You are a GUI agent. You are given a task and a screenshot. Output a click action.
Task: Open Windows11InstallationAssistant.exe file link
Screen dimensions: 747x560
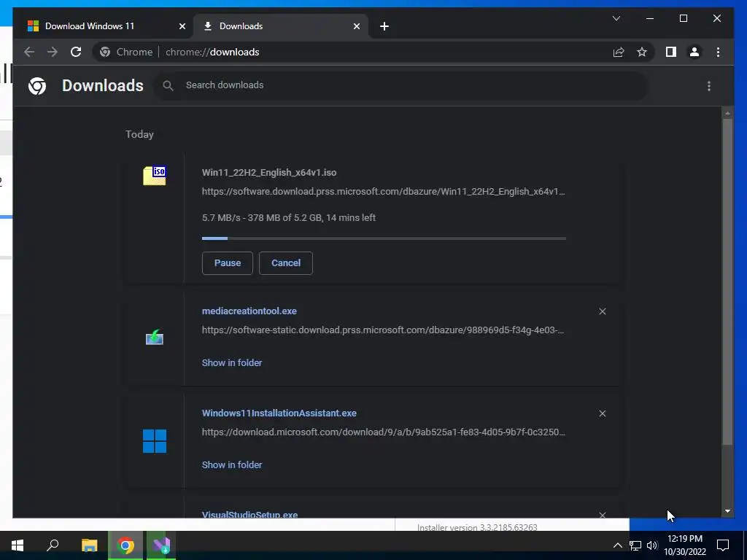(279, 413)
